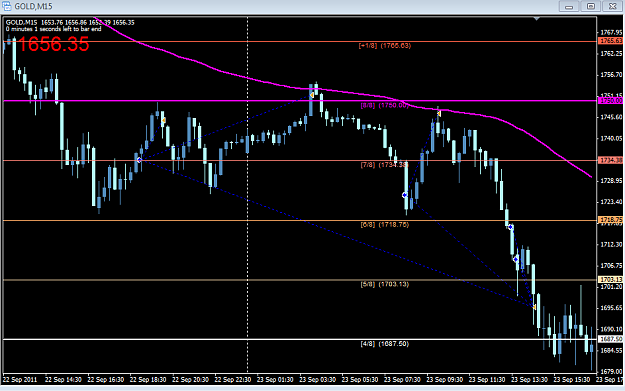Select the [6/8] (1718.75) level label

point(385,225)
